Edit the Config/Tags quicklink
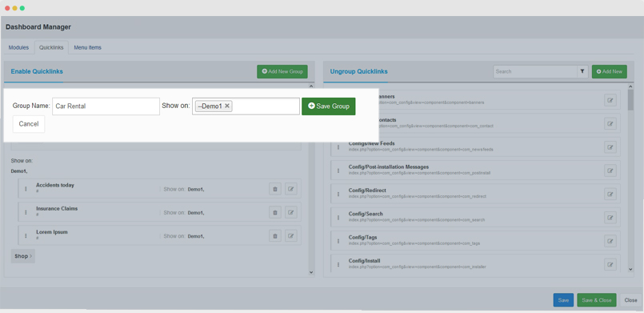 (610, 241)
